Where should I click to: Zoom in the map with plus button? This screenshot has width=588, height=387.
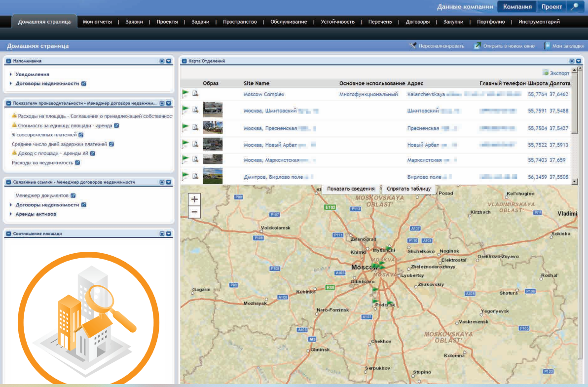(195, 199)
